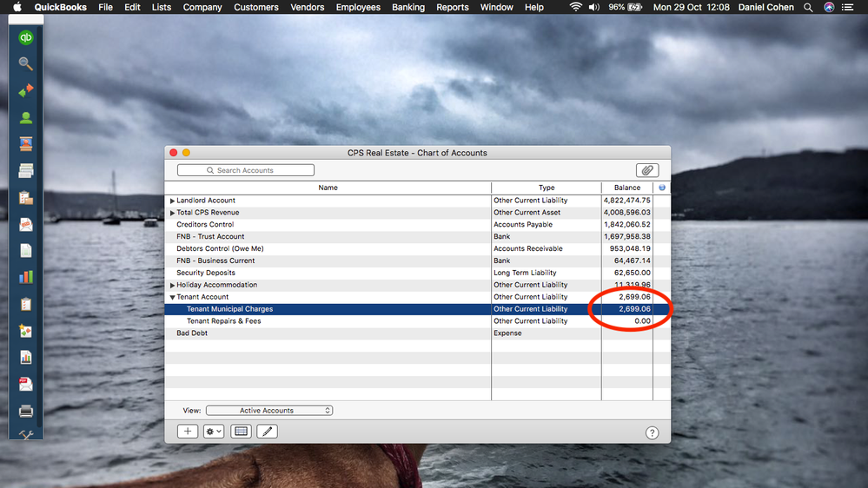Click the clipboard with folder sidebar icon

point(25,197)
